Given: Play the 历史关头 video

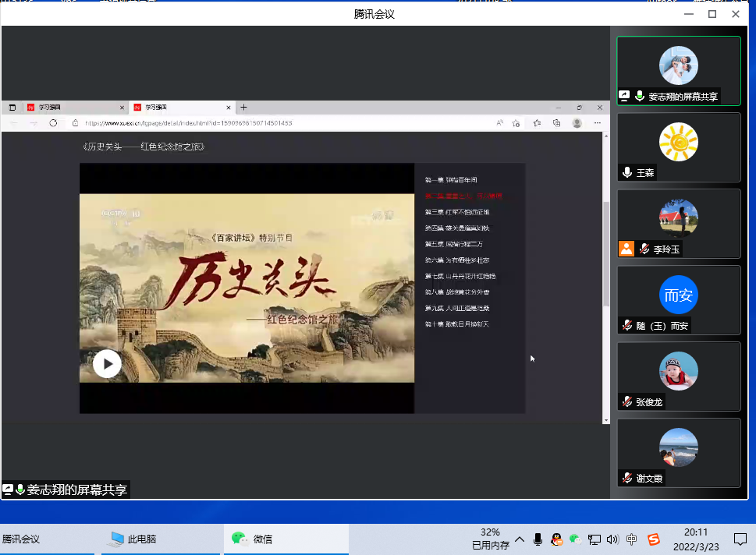Looking at the screenshot, I should [107, 363].
